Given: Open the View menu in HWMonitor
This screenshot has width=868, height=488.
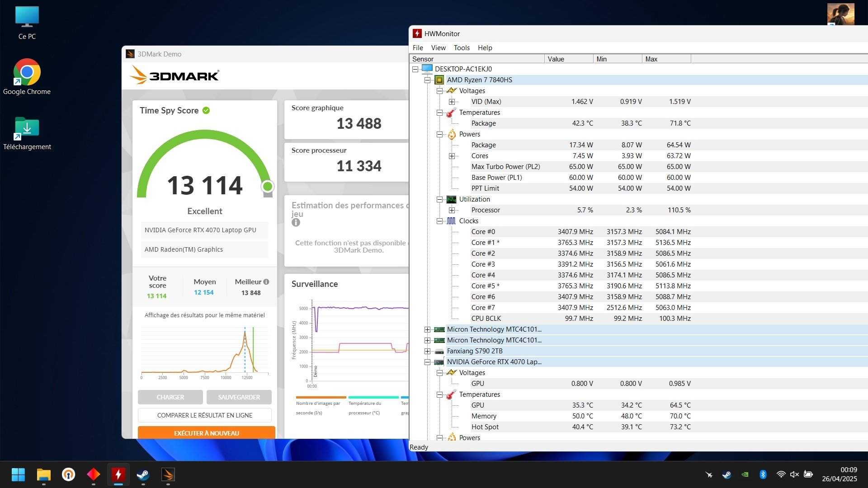Looking at the screenshot, I should (438, 47).
